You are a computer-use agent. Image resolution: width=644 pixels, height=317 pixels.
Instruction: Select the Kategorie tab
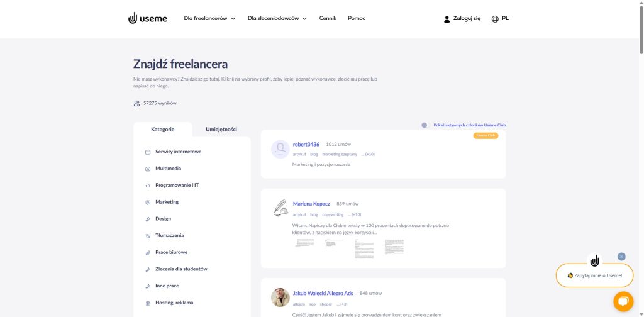click(x=163, y=130)
